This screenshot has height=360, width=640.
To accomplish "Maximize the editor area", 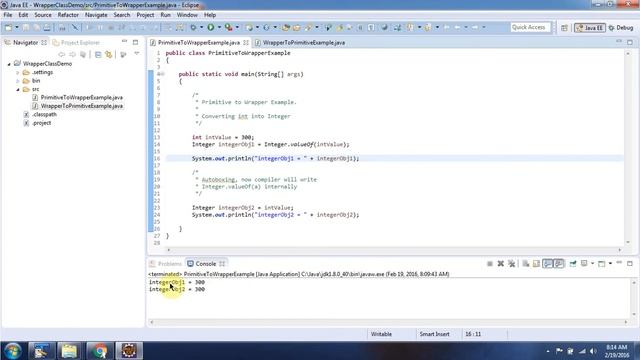I will click(630, 42).
